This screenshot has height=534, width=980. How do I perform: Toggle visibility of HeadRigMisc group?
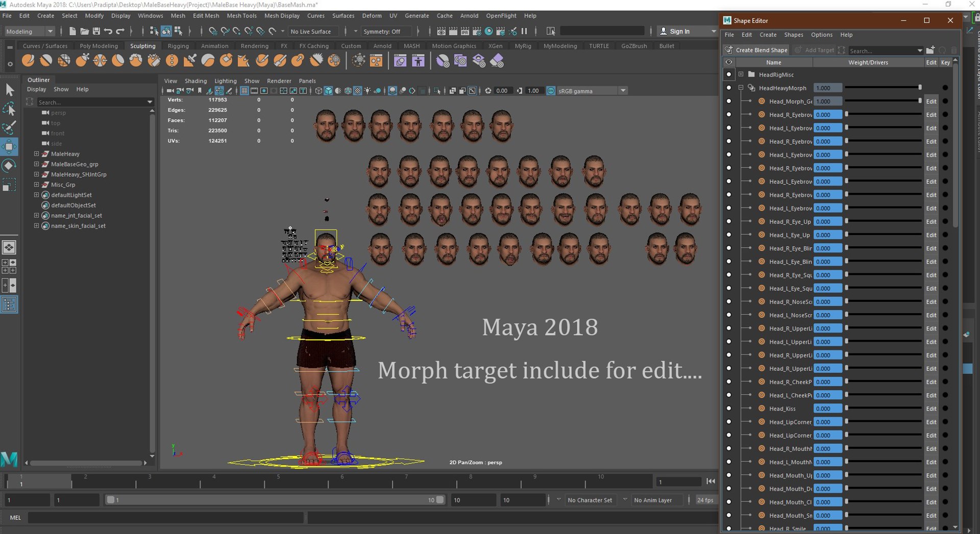[728, 74]
